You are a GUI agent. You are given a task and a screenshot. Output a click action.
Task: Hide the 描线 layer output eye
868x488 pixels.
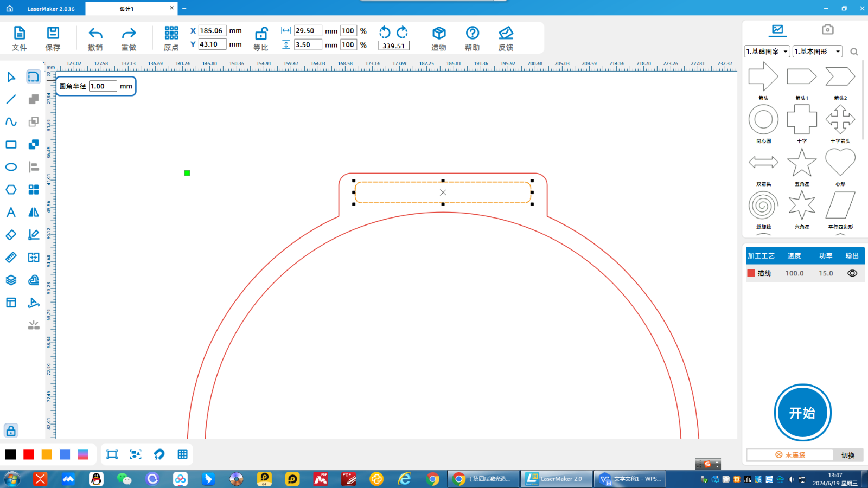click(x=852, y=273)
